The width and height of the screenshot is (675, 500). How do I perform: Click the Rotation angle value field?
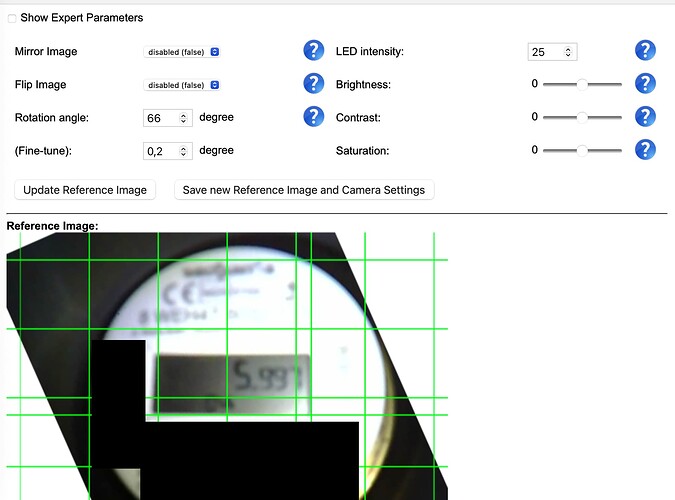[x=160, y=118]
